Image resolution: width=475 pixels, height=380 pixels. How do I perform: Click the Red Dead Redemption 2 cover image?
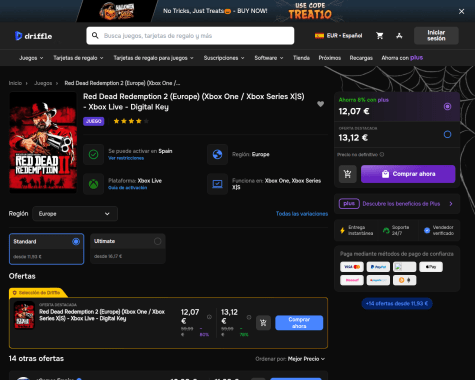[43, 143]
